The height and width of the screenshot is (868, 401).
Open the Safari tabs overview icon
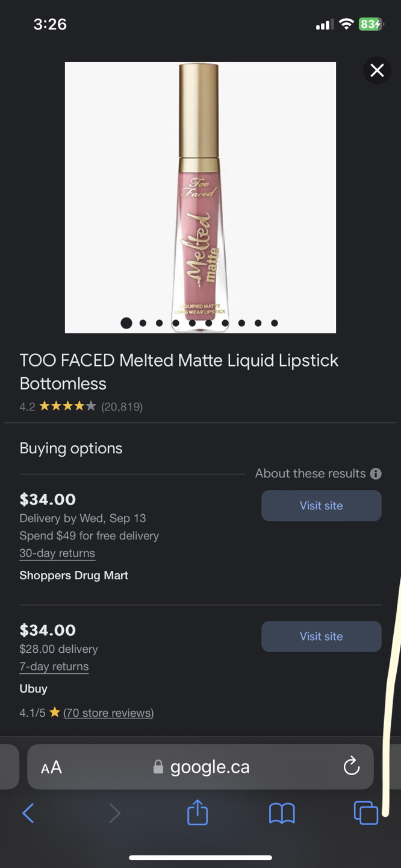366,813
